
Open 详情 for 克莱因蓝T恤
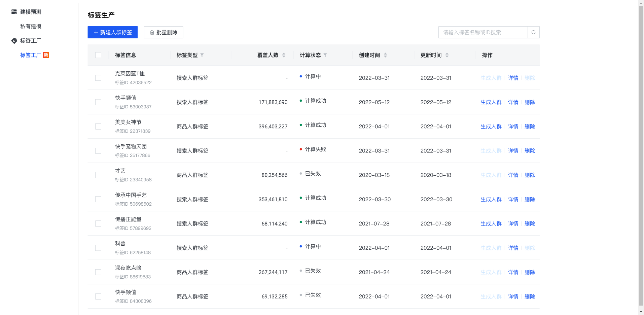(x=513, y=78)
